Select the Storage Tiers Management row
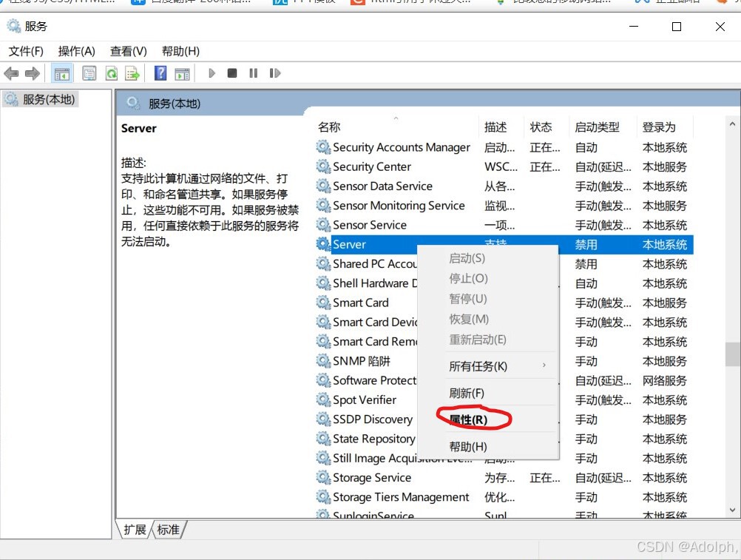The height and width of the screenshot is (560, 741). click(504, 496)
